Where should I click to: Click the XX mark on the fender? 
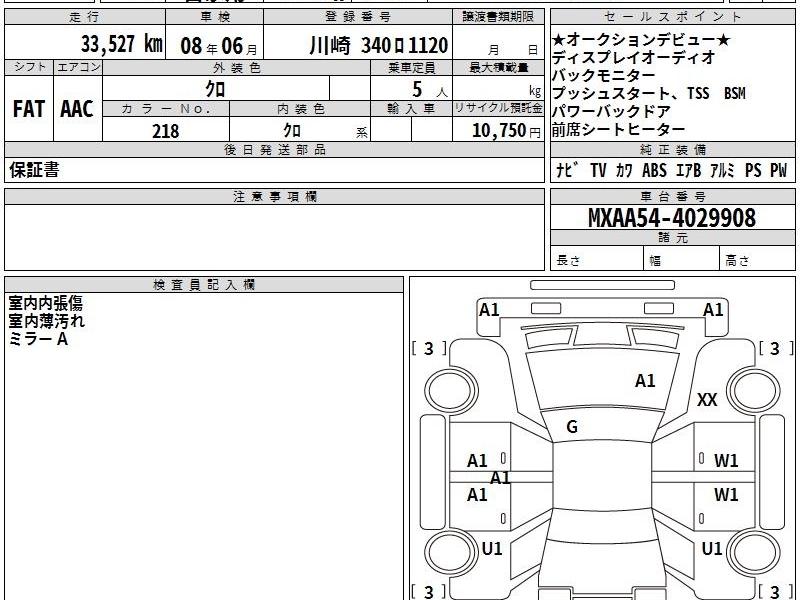click(x=707, y=400)
